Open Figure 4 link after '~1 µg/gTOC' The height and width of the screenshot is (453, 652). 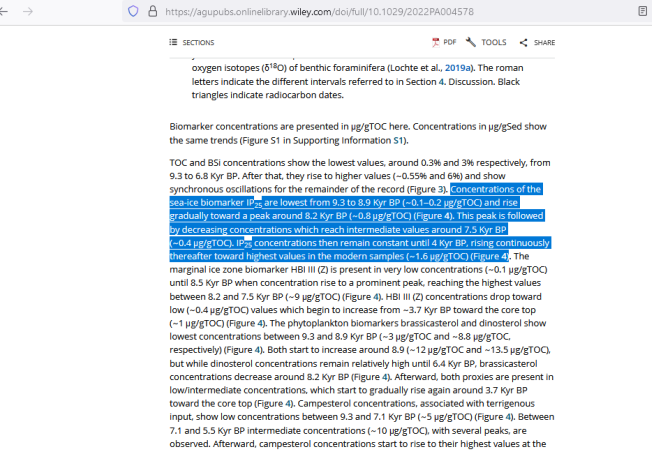pos(260,323)
